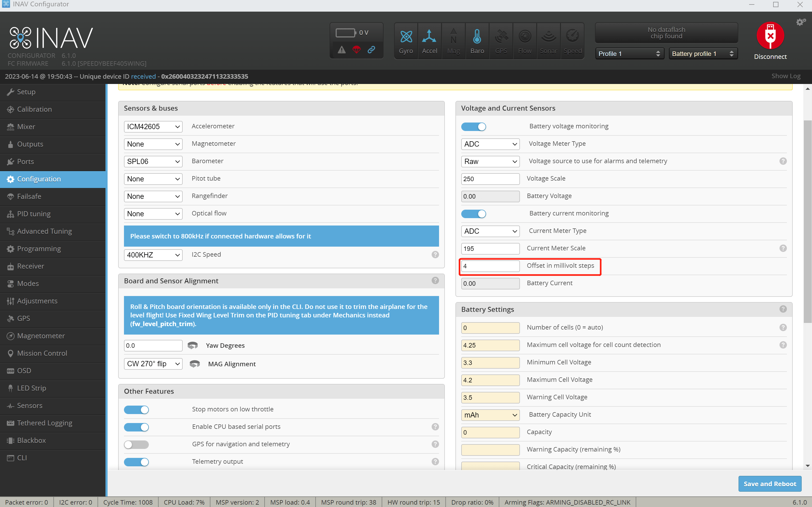Select Mixer from the sidebar
This screenshot has height=507, width=812.
pos(26,126)
